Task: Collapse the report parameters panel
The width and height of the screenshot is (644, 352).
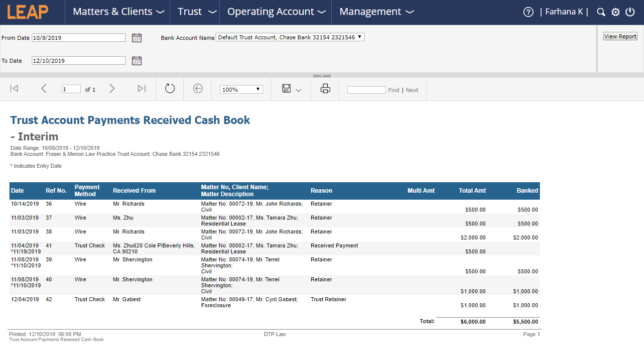Action: (x=322, y=75)
